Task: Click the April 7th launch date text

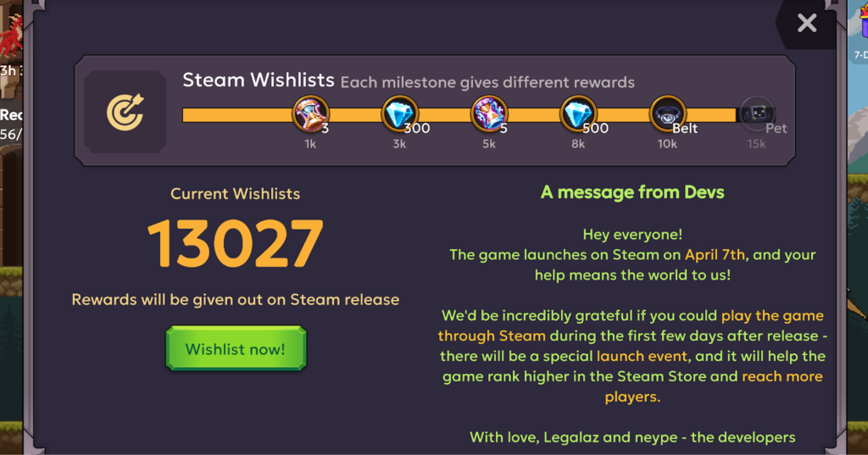Action: click(x=716, y=255)
